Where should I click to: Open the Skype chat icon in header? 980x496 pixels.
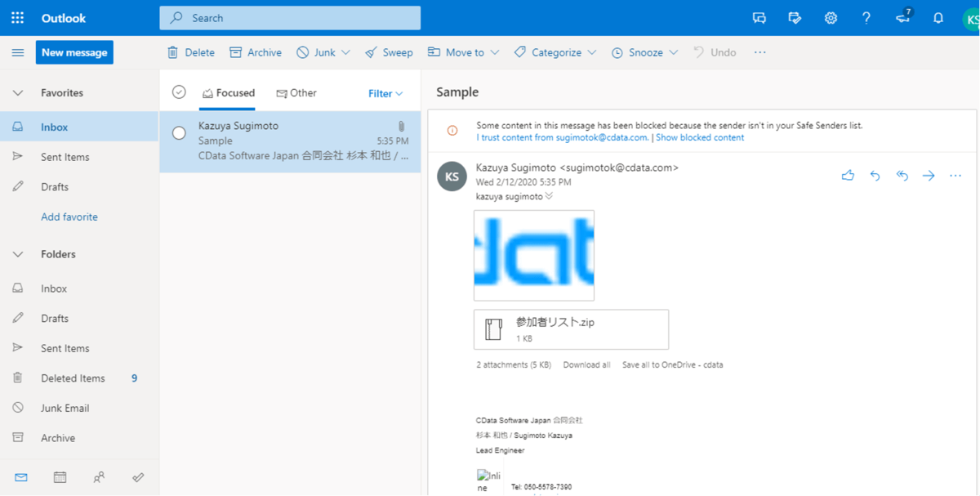759,18
